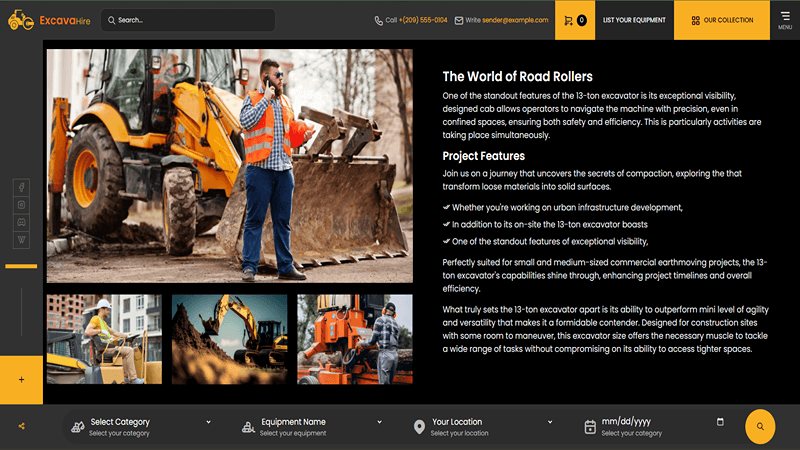This screenshot has height=450, width=800.
Task: Click the grid icon in Our Collection
Action: click(x=695, y=20)
